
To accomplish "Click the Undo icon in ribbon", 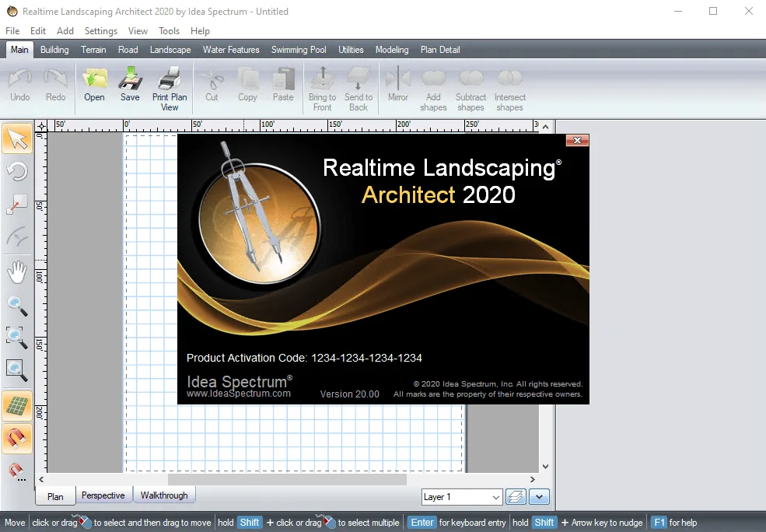I will 20,79.
